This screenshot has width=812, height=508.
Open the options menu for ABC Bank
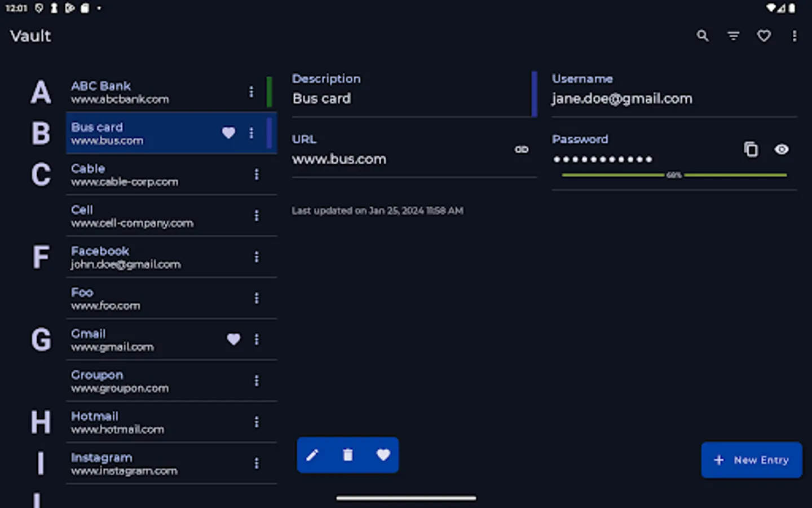[251, 92]
